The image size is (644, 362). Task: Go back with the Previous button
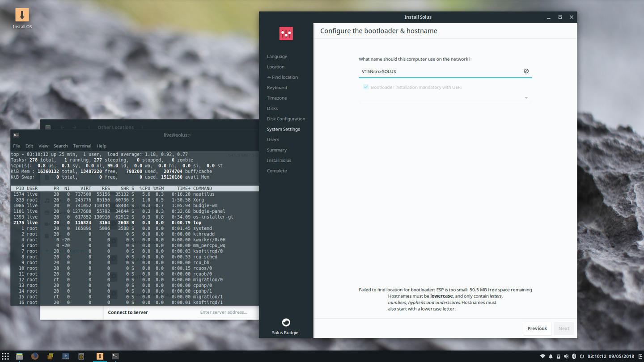click(537, 328)
